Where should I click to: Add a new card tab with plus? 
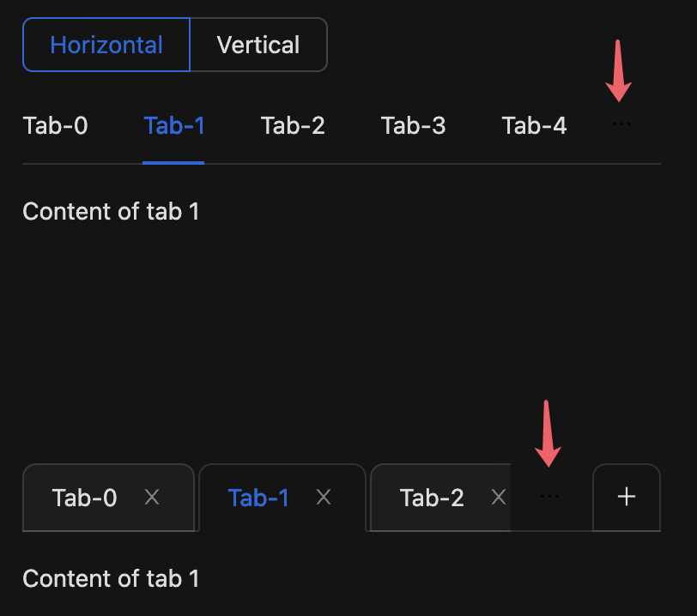click(x=627, y=497)
